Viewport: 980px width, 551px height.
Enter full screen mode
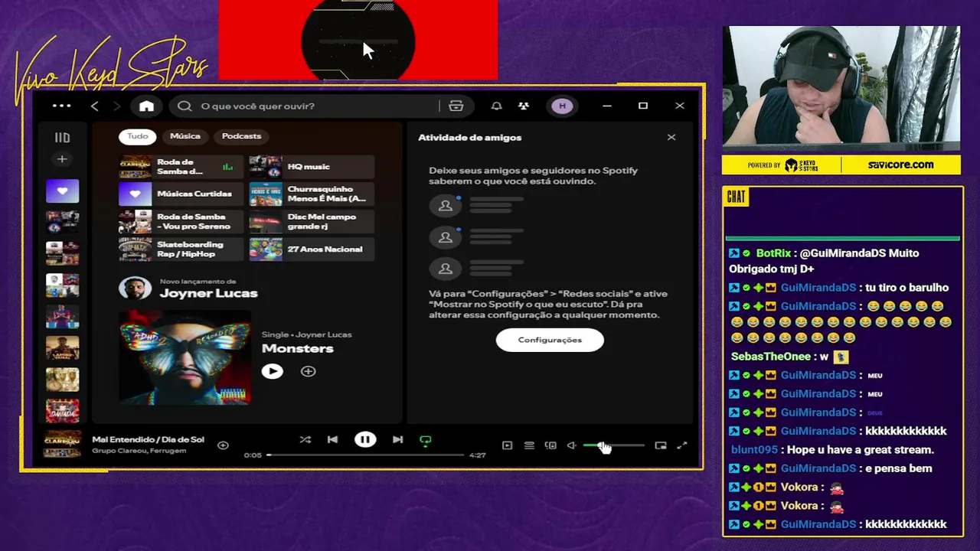point(682,445)
